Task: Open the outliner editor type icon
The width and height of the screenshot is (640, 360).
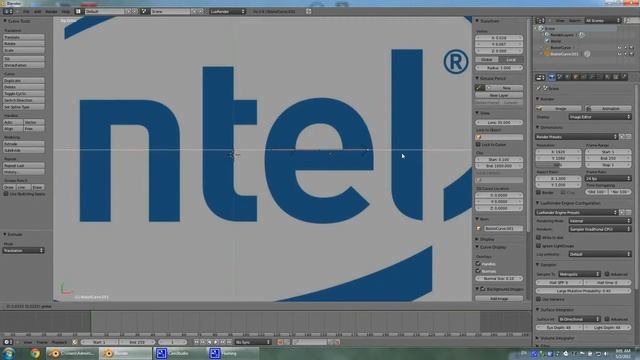Action: (540, 20)
